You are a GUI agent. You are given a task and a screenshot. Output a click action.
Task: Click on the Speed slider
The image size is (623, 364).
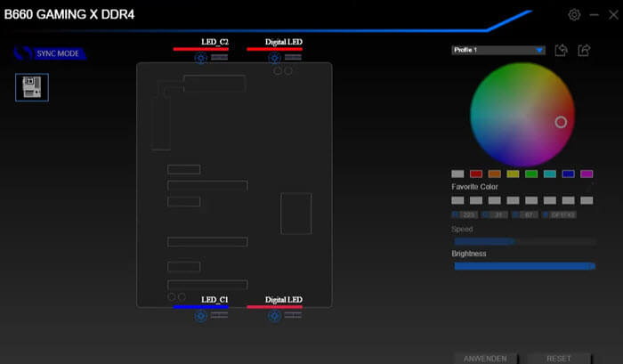click(524, 241)
